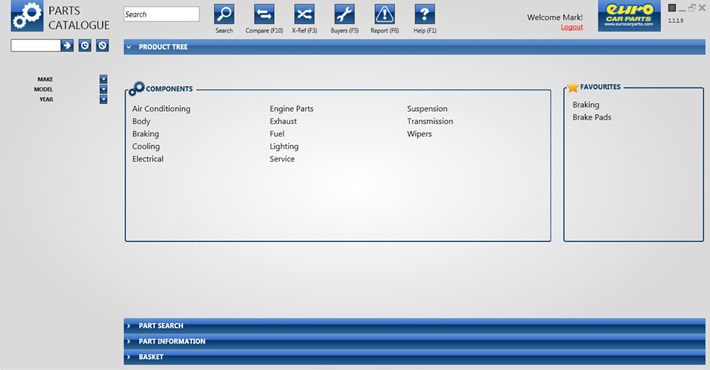
Task: Click the Logout link
Action: click(572, 27)
